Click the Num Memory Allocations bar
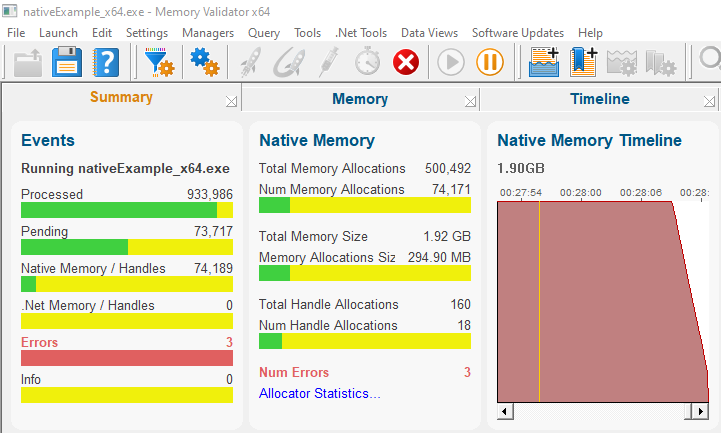Screen dimensions: 721x433 pos(365,205)
